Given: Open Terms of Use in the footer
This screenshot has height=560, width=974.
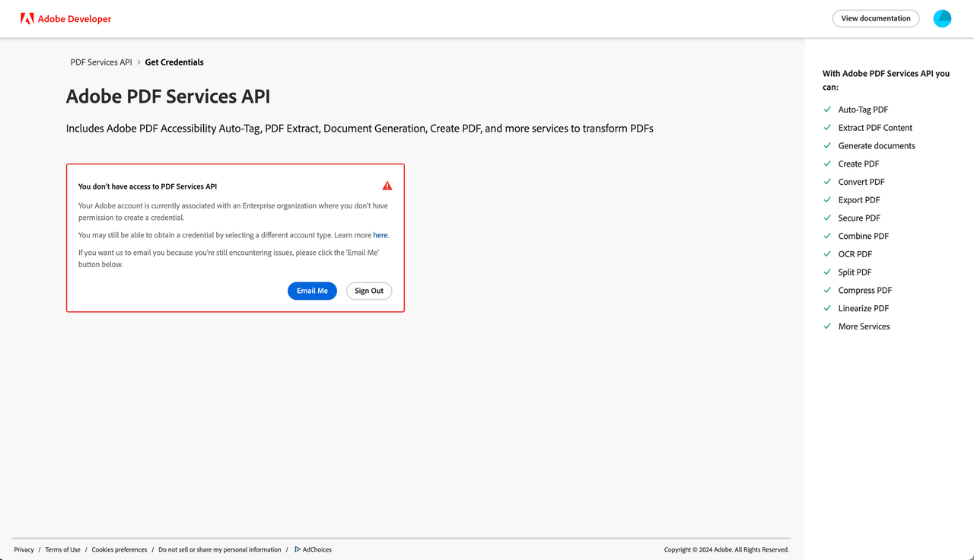Looking at the screenshot, I should point(62,549).
